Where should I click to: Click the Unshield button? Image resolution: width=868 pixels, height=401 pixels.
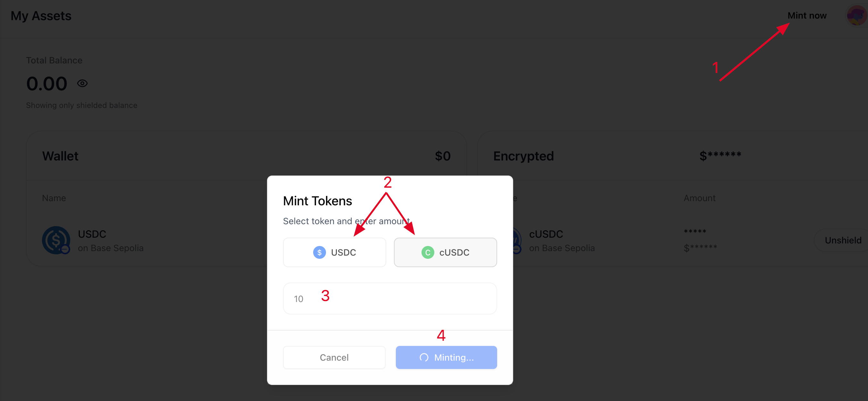pos(842,241)
